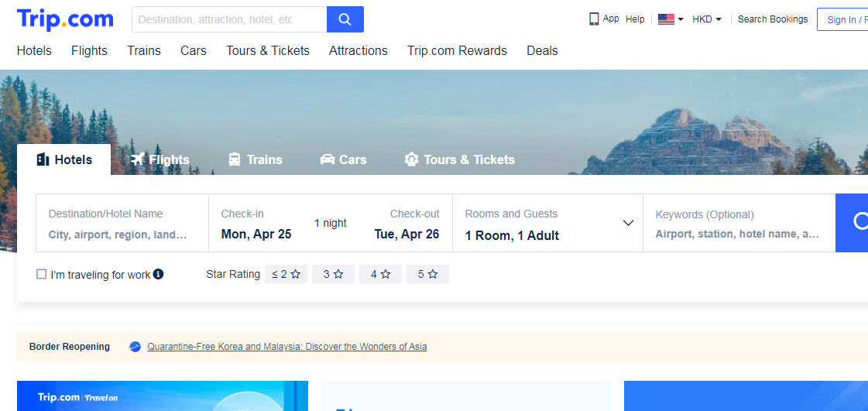Click the info icon beside traveling for work

(x=159, y=274)
